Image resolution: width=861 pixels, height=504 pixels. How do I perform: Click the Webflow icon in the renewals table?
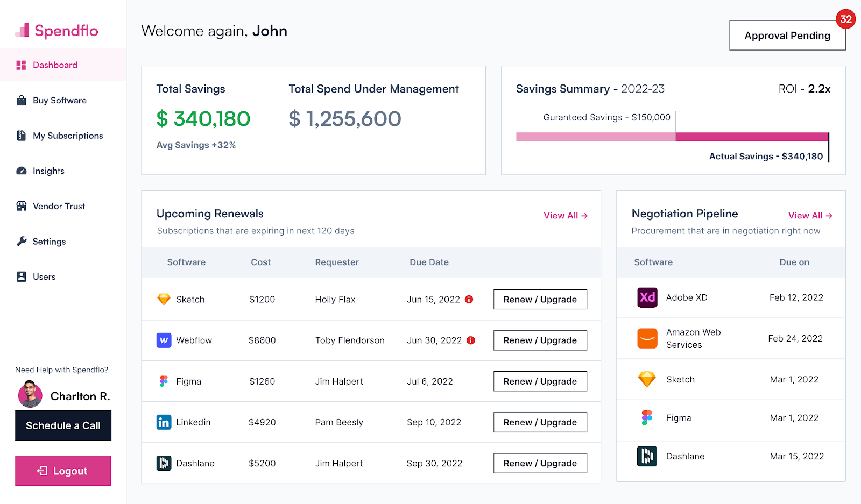click(164, 340)
